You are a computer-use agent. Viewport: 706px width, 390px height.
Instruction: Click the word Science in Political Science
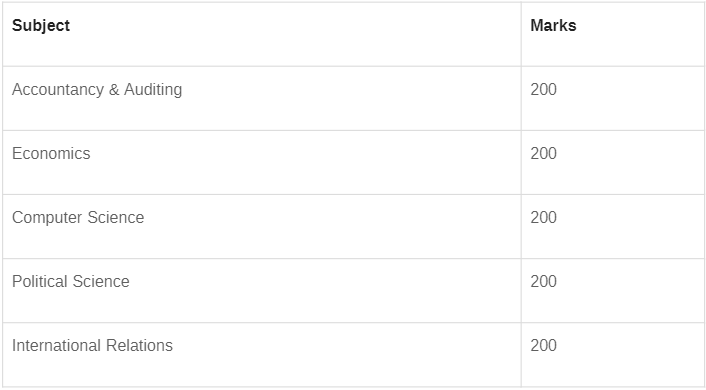101,281
